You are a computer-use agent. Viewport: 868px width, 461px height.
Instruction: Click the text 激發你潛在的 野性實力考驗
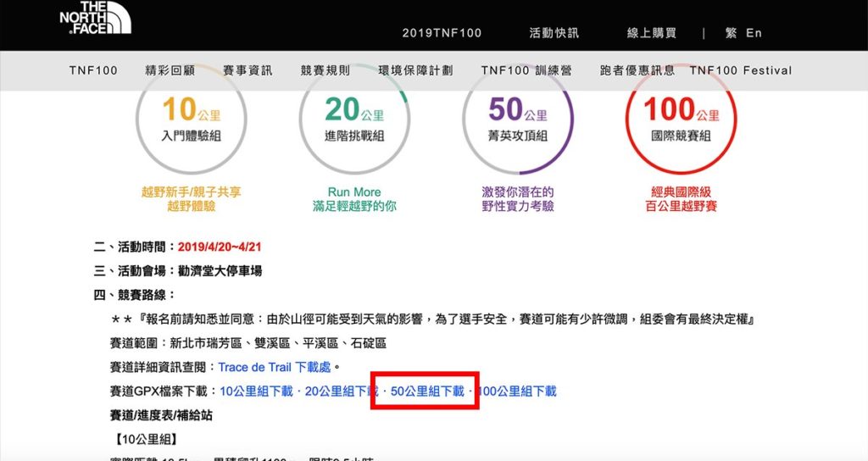tap(518, 199)
